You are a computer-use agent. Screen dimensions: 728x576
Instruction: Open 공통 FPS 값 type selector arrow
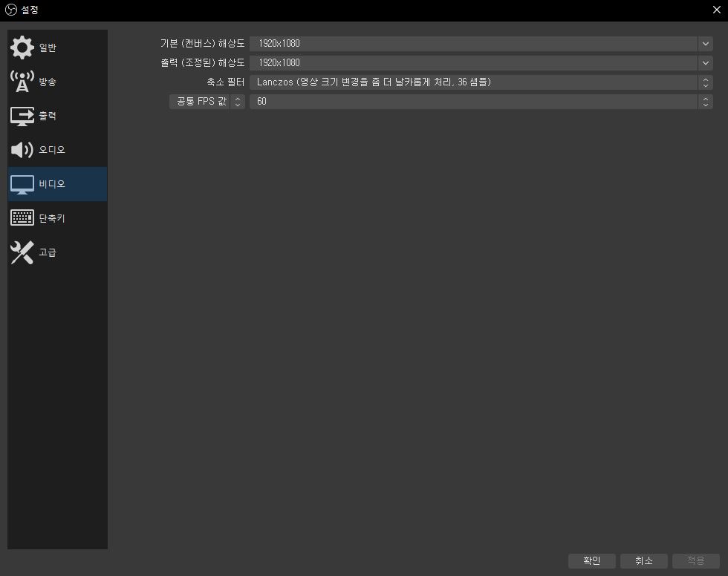tap(238, 102)
